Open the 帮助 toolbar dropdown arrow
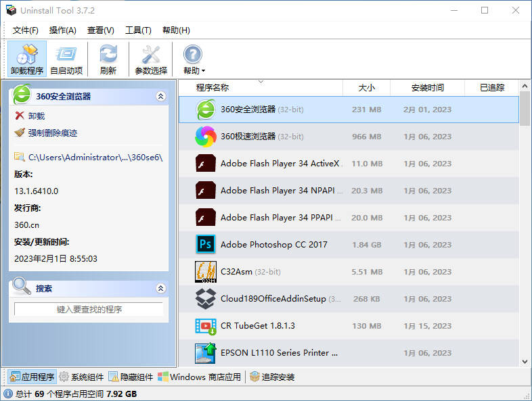Viewport: 532px width, 401px height. pos(203,71)
